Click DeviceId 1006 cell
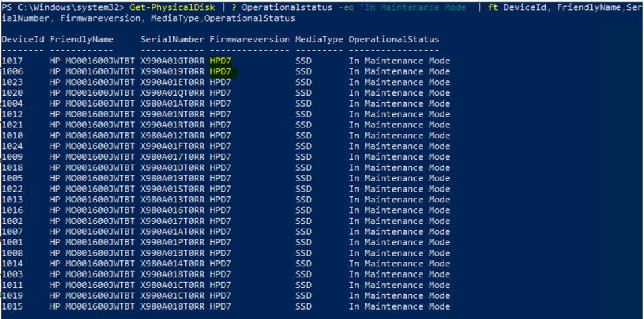This screenshot has height=319, width=644. (x=12, y=71)
